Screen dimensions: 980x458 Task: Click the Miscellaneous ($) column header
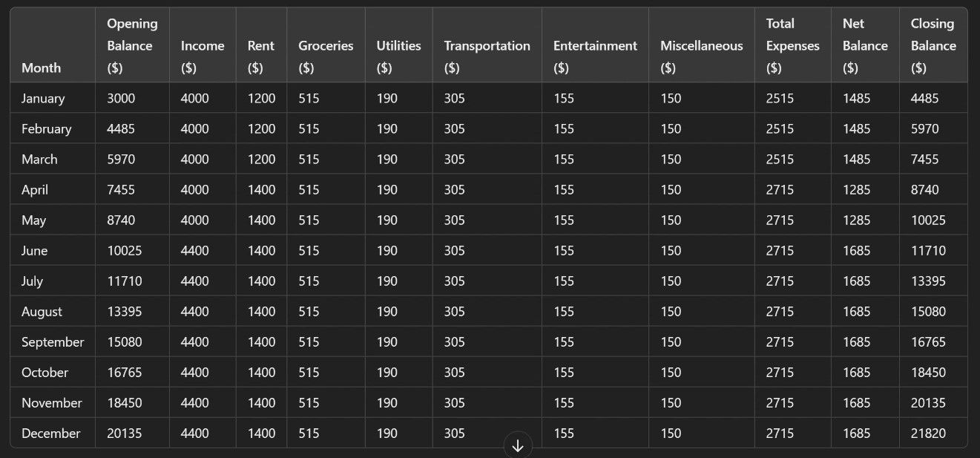pos(701,56)
